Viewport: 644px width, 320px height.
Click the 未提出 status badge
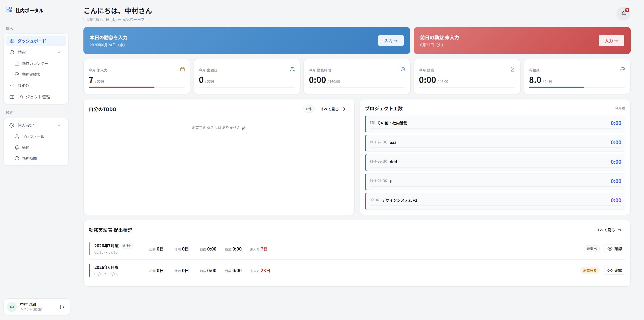click(592, 249)
